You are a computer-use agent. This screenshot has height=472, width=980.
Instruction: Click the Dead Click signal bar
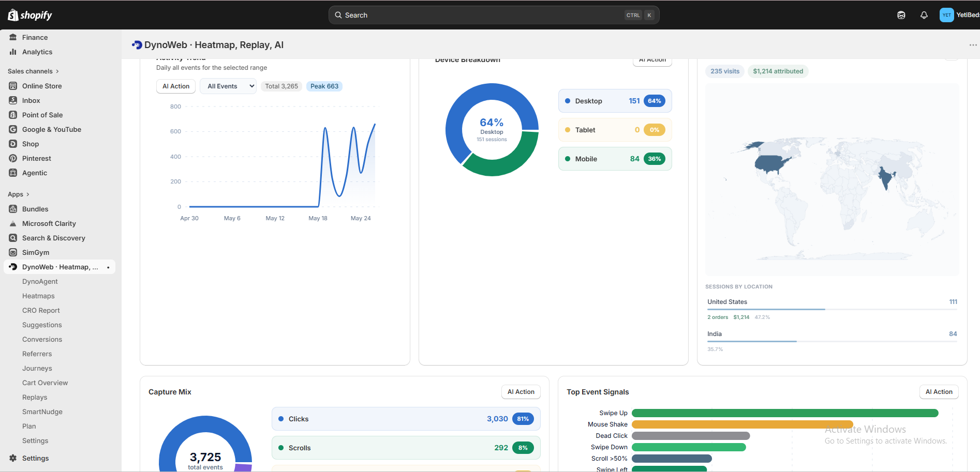(x=691, y=436)
